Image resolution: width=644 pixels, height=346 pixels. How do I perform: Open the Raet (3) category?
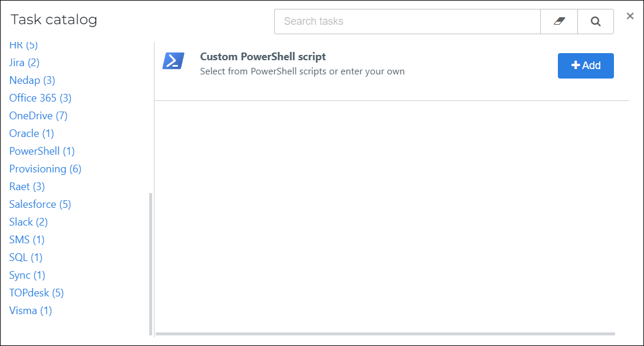pyautogui.click(x=27, y=187)
